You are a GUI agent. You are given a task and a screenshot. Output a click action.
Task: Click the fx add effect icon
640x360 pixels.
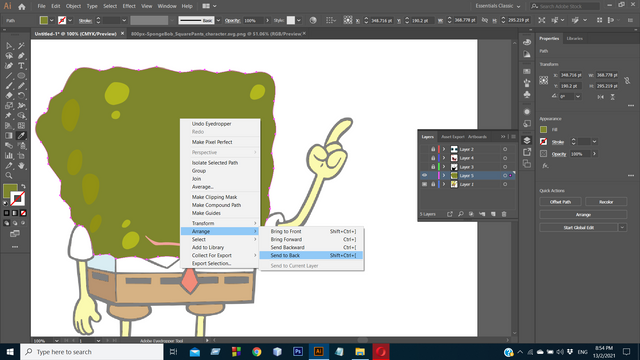(545, 166)
